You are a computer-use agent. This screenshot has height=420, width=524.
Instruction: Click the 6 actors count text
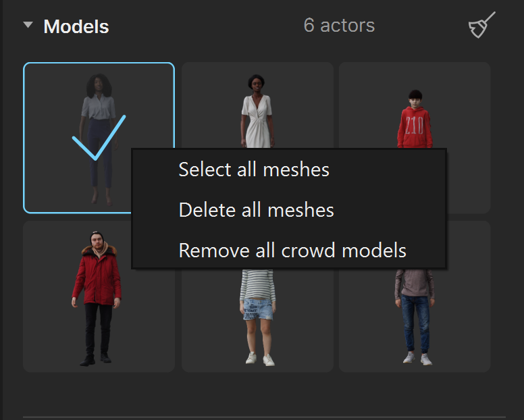point(339,26)
